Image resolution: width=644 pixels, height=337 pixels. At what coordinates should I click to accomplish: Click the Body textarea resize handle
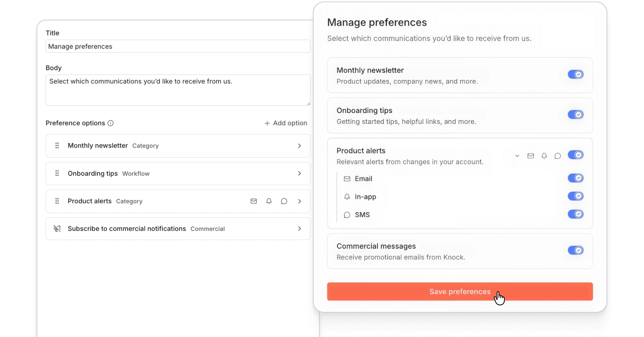(x=309, y=104)
